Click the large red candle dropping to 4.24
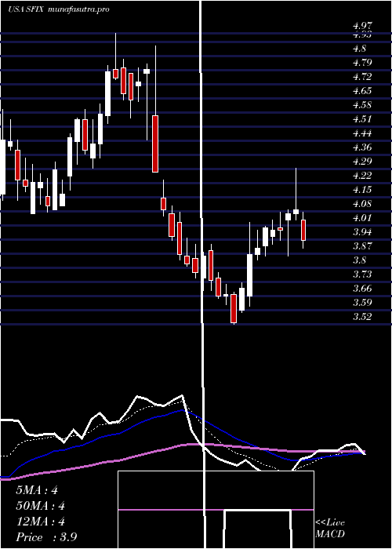Viewport: 392px width, 549px height. pos(155,144)
